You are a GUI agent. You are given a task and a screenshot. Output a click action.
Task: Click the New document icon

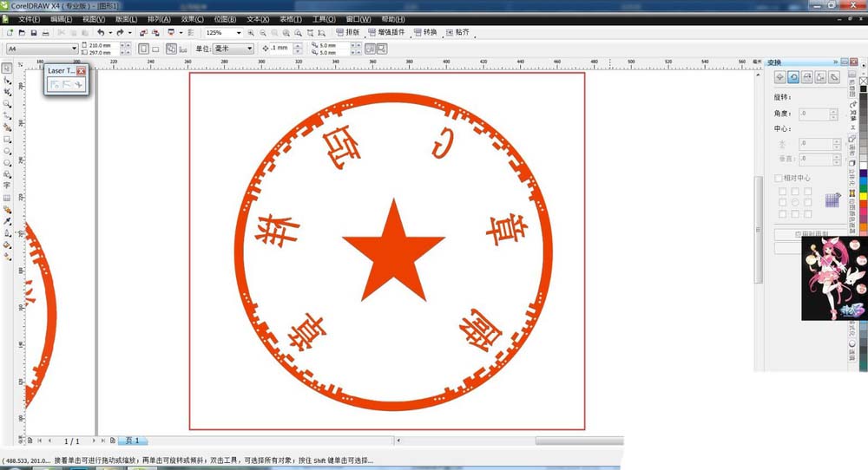point(10,33)
